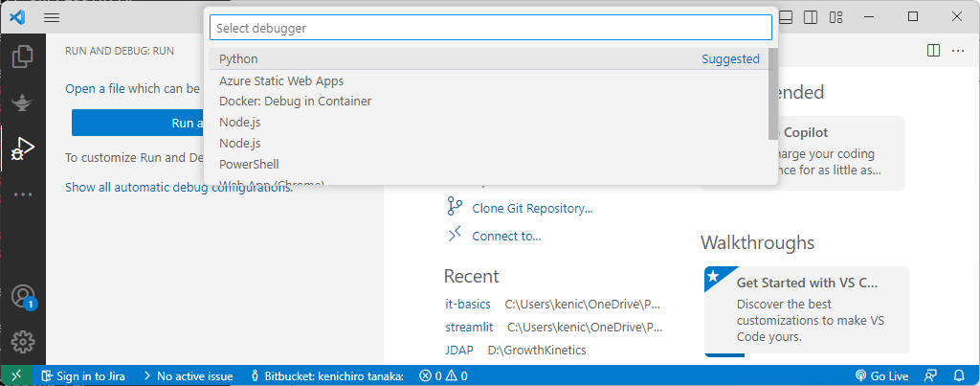Click the Clone Git Repository branch icon
The width and height of the screenshot is (980, 386).
pyautogui.click(x=455, y=207)
